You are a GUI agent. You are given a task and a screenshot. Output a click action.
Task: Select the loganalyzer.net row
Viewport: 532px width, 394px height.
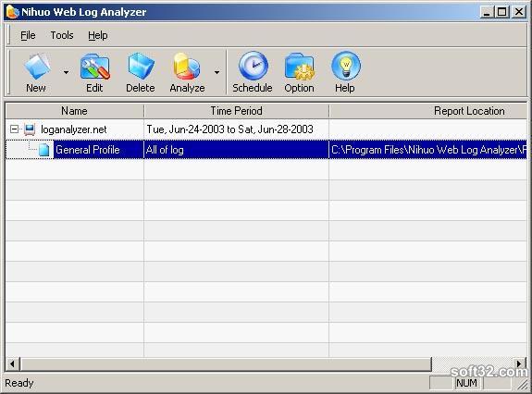(x=266, y=129)
